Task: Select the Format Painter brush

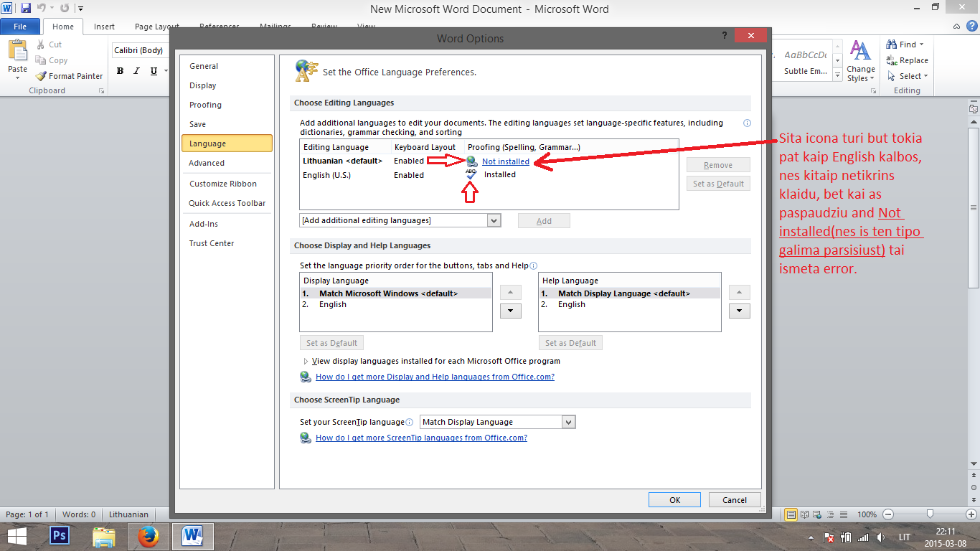Action: 70,76
